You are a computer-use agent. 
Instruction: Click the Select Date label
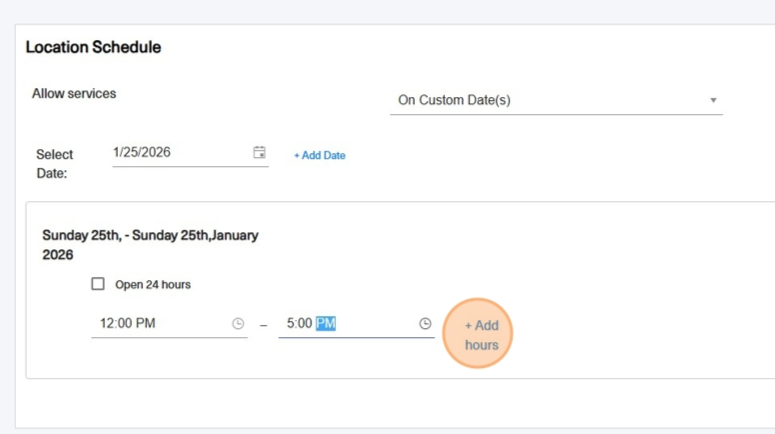54,164
